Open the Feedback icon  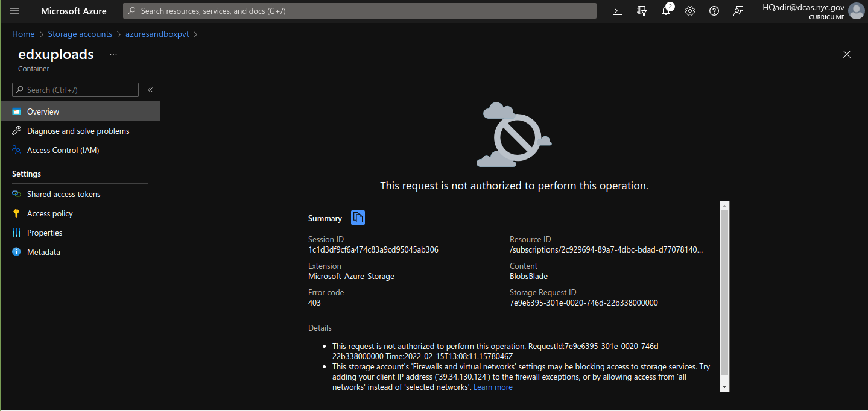click(738, 11)
